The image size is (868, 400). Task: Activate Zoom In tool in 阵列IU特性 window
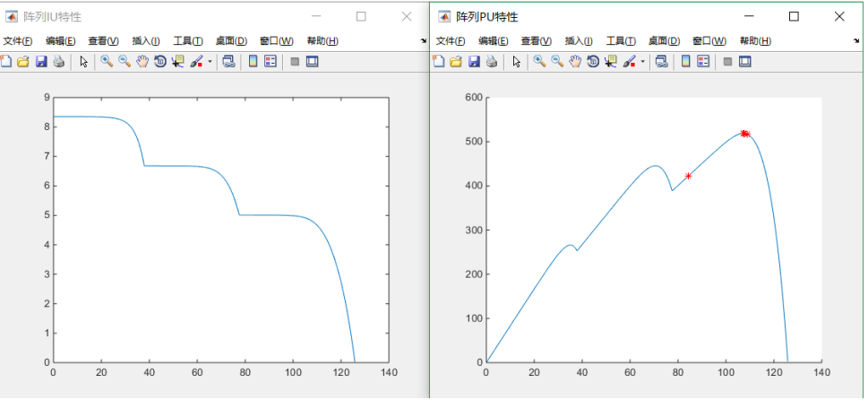pyautogui.click(x=107, y=62)
